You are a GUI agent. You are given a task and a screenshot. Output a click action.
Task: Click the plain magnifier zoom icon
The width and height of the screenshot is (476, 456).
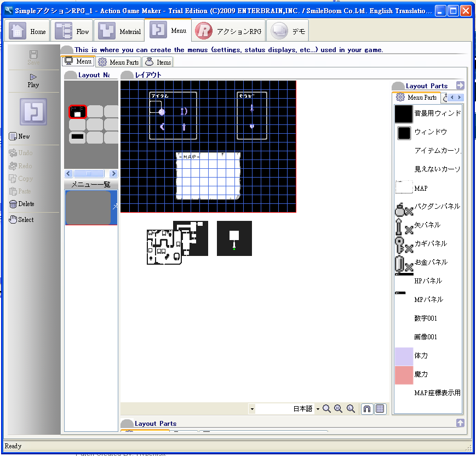pyautogui.click(x=326, y=409)
